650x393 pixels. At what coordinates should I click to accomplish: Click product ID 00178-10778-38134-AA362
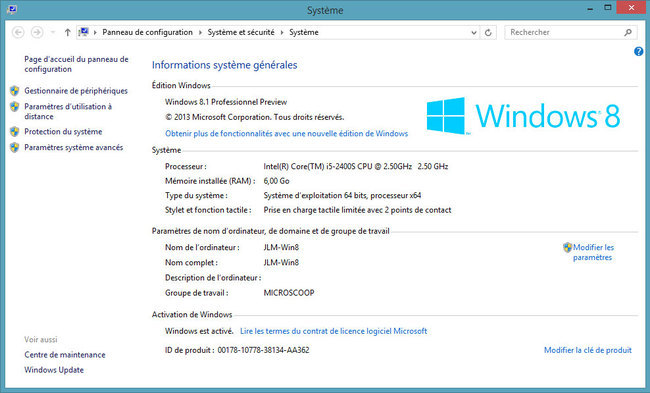(263, 350)
